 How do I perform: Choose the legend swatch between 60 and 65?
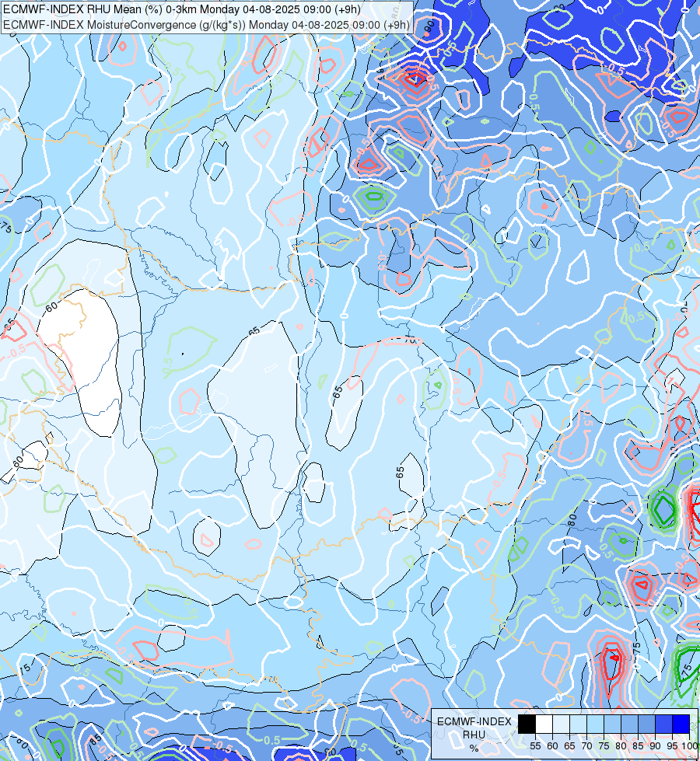pos(561,724)
